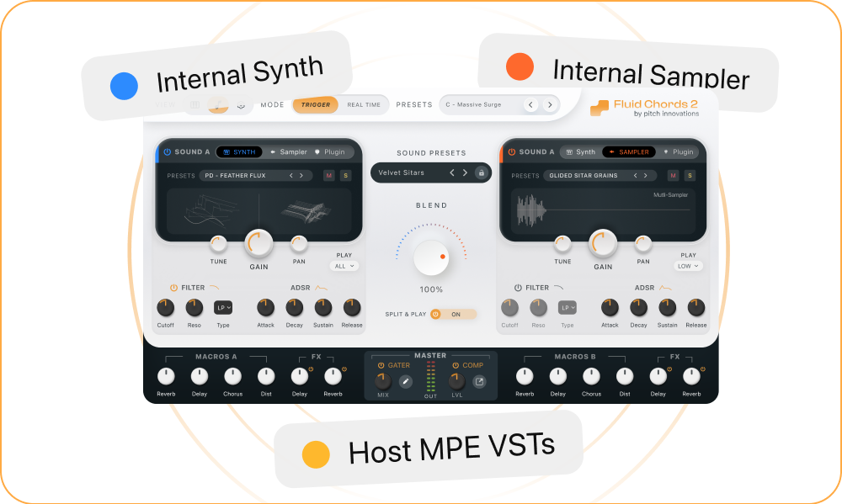Click the synth panel Gain knob
Screen dimensions: 842x504
[258, 244]
